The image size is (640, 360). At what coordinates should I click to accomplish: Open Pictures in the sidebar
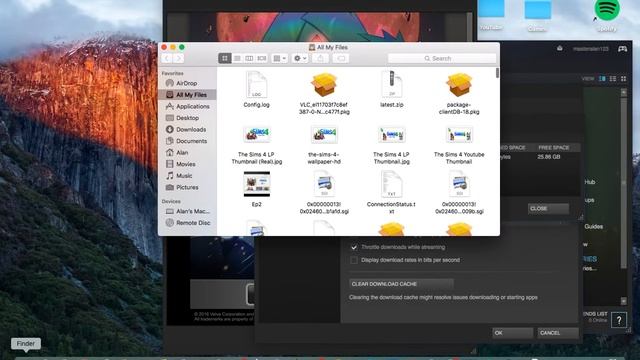pyautogui.click(x=187, y=187)
